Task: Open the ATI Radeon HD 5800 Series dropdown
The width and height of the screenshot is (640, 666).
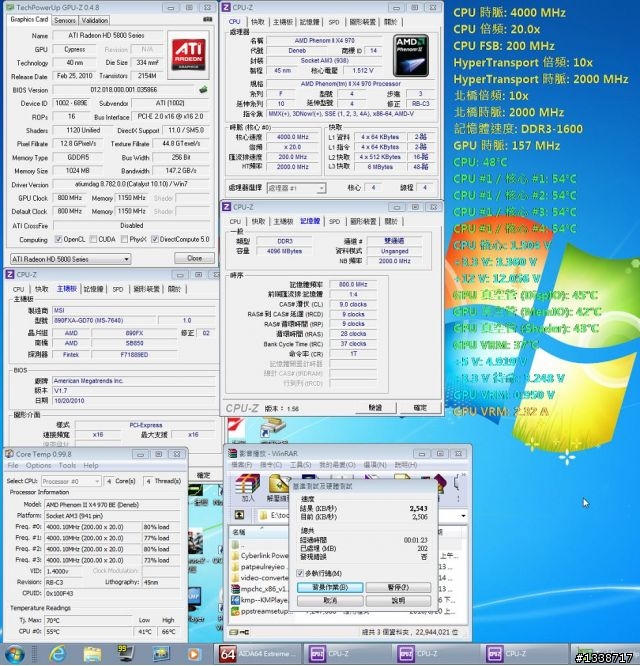Action: pyautogui.click(x=70, y=259)
